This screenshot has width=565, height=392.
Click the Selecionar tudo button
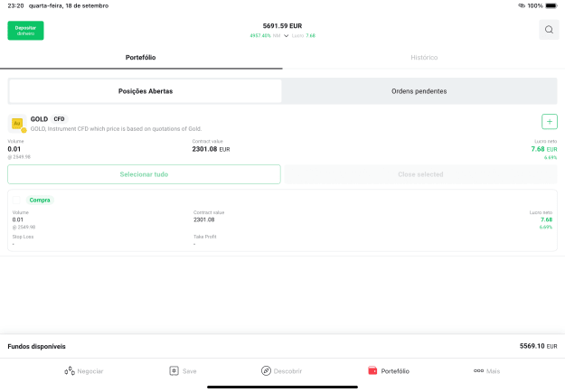pos(144,174)
